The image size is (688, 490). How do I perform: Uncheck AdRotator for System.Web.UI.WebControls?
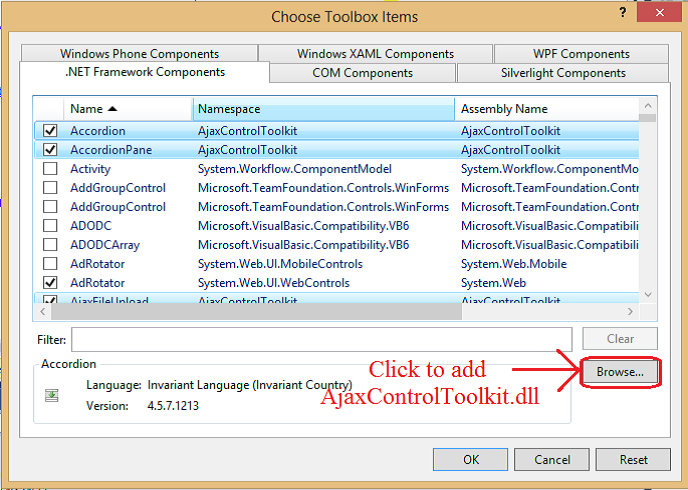point(50,283)
